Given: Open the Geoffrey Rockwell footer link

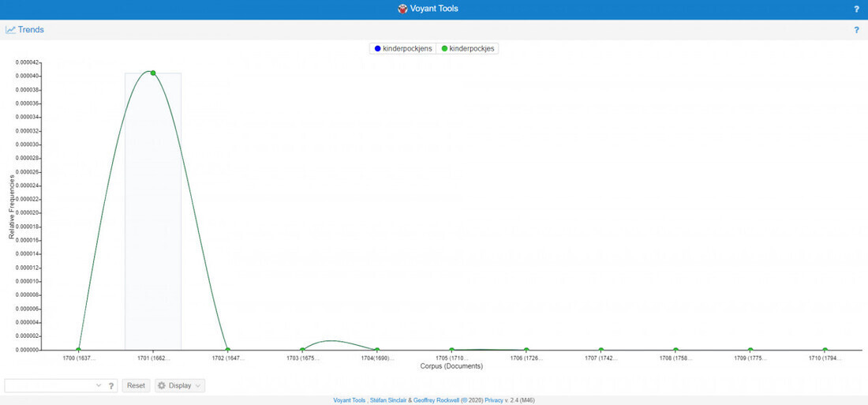Looking at the screenshot, I should click(x=437, y=400).
